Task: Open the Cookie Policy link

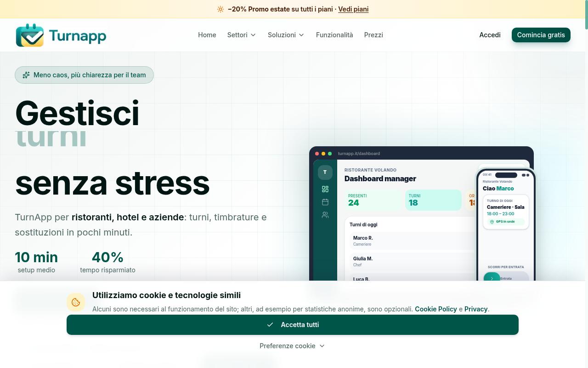Action: tap(436, 309)
